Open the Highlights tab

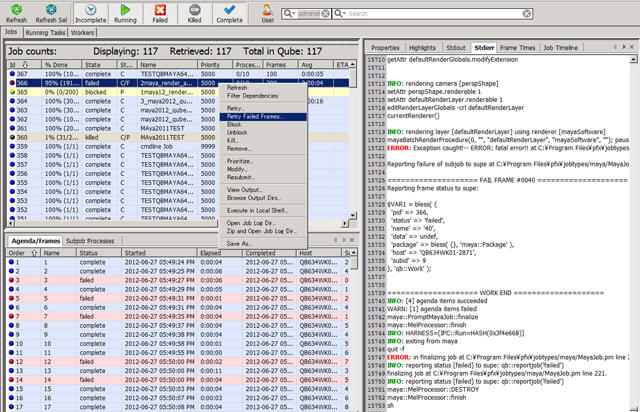tap(422, 48)
